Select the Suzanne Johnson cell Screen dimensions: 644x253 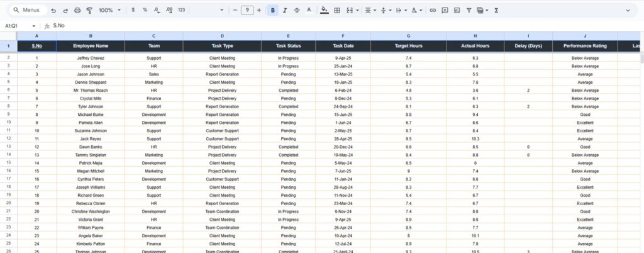(91, 131)
